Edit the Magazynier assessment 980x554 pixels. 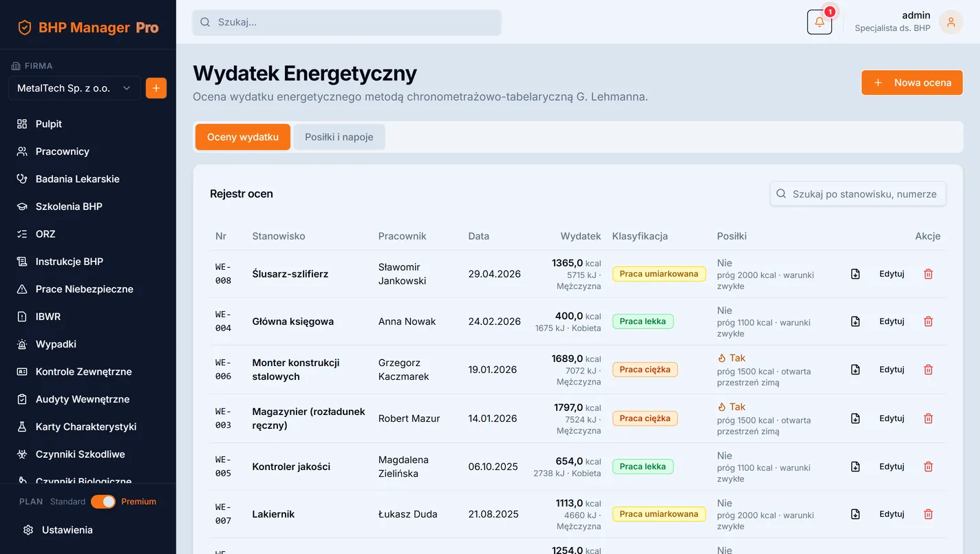click(x=892, y=418)
